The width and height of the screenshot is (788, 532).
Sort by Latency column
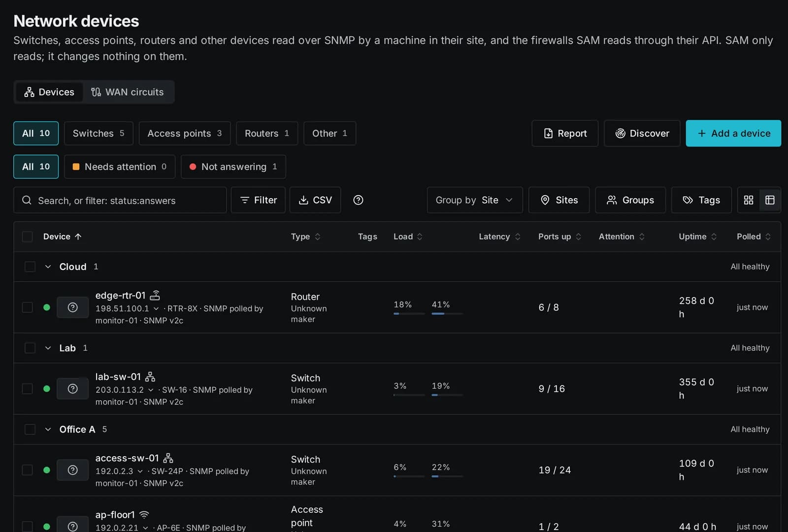(499, 237)
